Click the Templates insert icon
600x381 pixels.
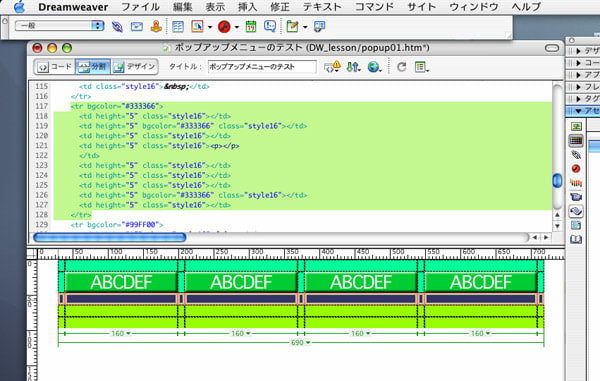tap(292, 26)
